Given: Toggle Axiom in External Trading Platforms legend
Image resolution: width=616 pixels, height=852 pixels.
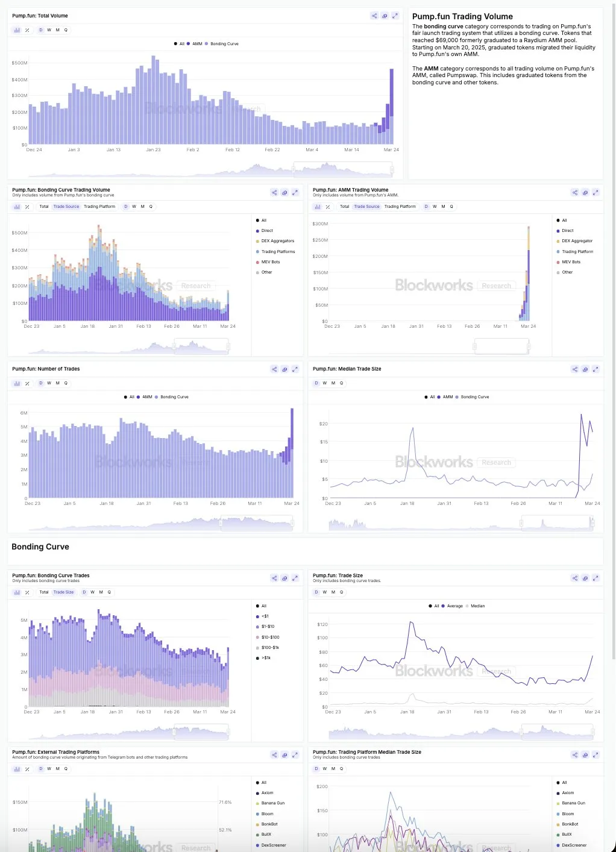Looking at the screenshot, I should click(x=265, y=793).
